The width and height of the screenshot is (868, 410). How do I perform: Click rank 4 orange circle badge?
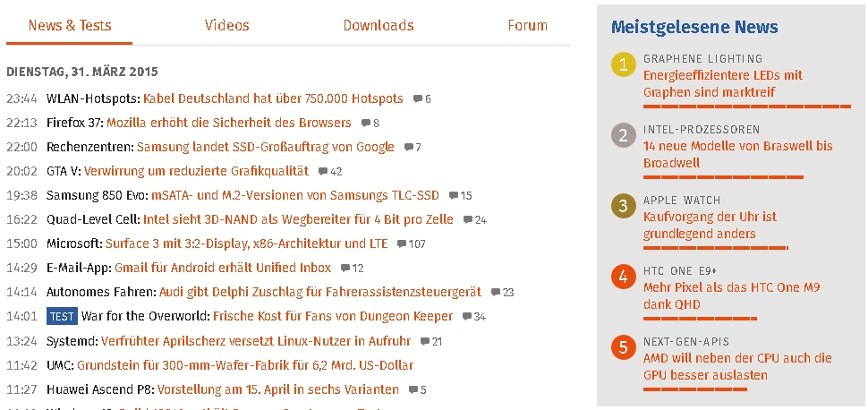click(624, 277)
